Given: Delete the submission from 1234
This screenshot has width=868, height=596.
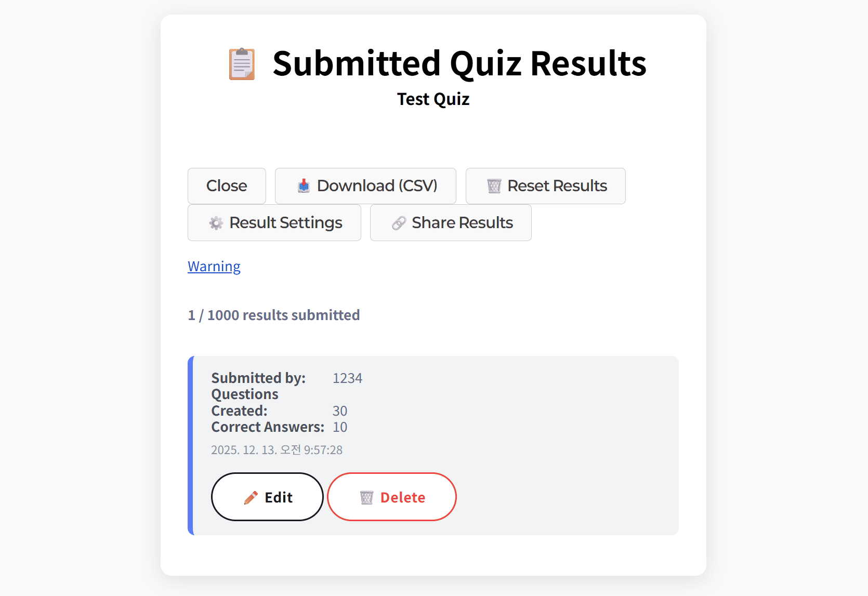Looking at the screenshot, I should [x=391, y=497].
